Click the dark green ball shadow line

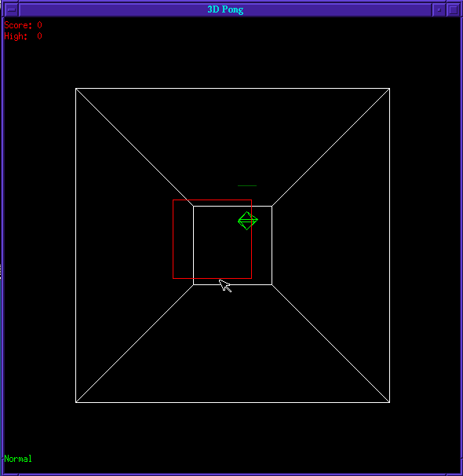coord(247,185)
